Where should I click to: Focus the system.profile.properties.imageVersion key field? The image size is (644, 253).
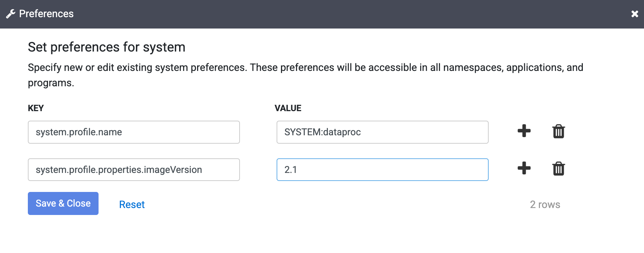(x=133, y=169)
